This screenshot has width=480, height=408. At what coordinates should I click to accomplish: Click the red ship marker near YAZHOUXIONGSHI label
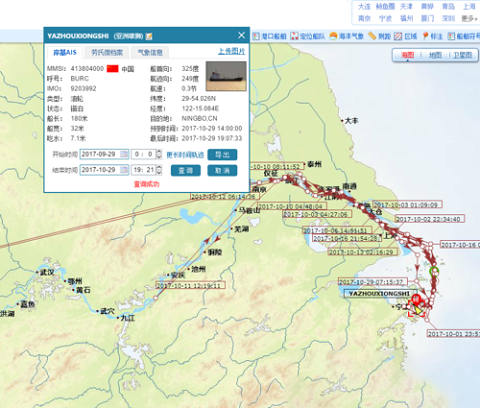[x=416, y=299]
